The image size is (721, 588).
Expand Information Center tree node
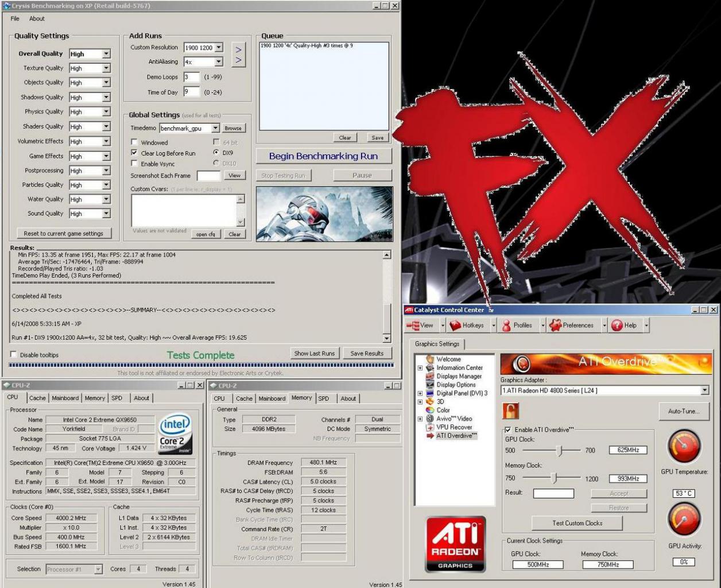click(x=420, y=368)
